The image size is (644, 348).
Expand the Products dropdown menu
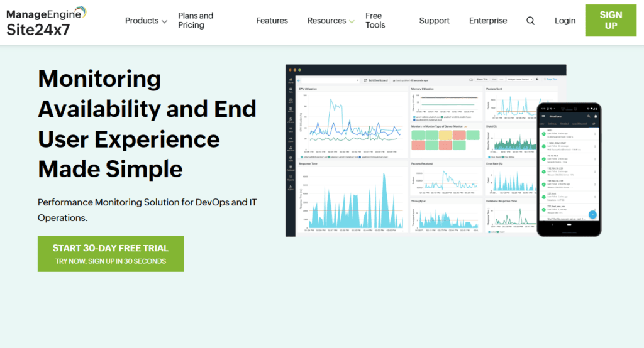(x=146, y=21)
